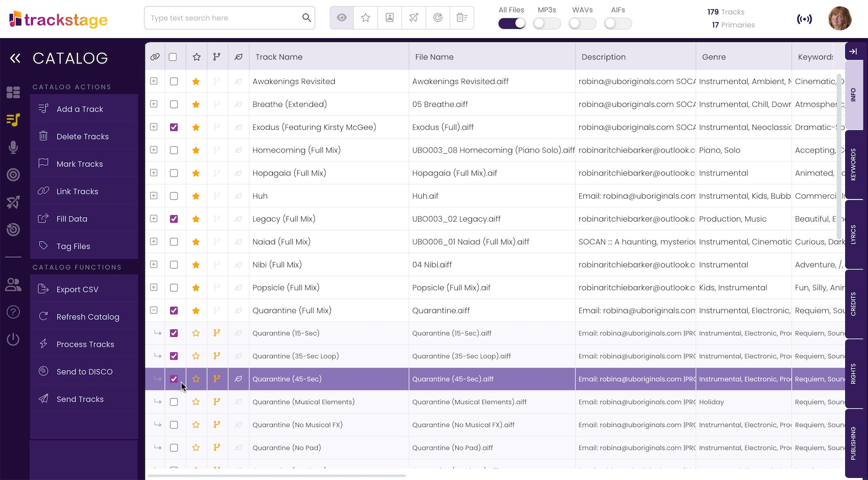
Task: Click the trash list icon in toolbar
Action: (462, 18)
